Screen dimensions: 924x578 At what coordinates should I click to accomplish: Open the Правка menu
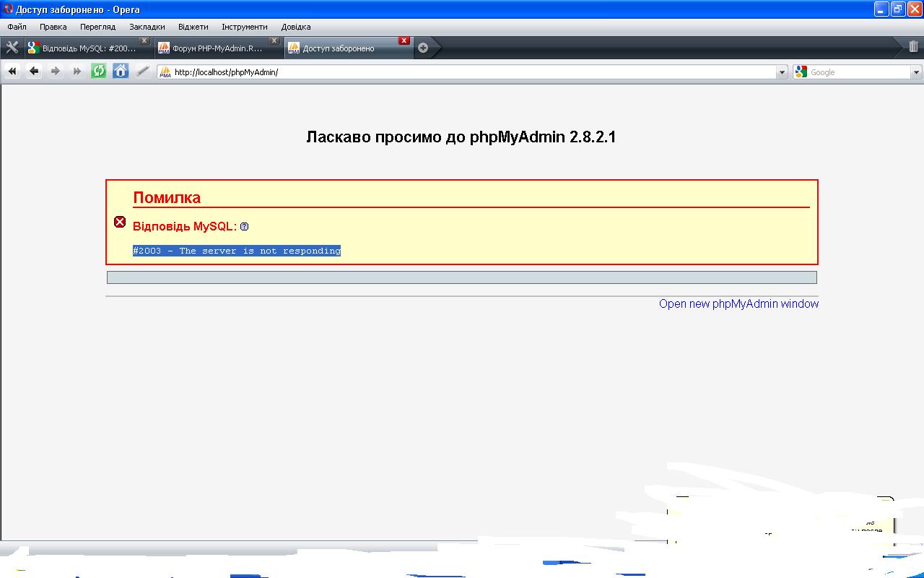click(53, 27)
